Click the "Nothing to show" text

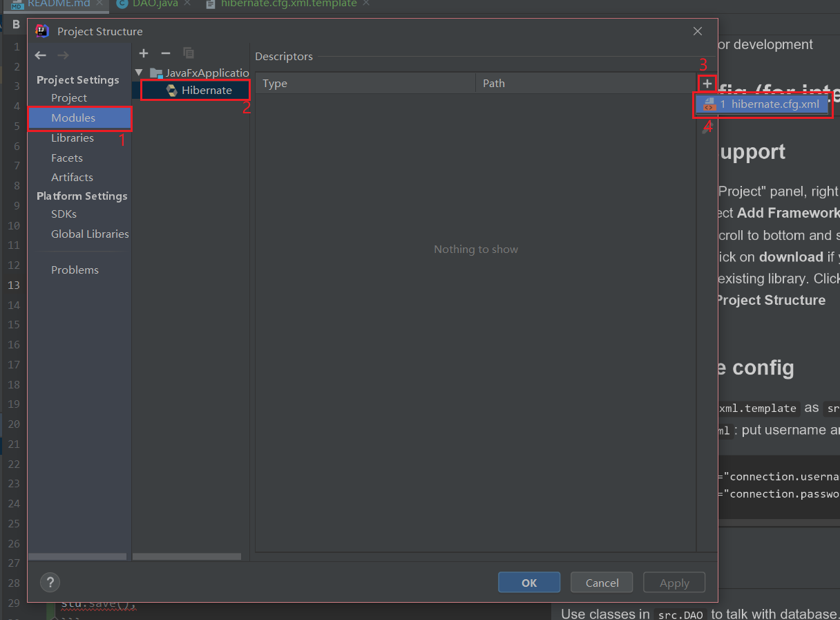click(x=476, y=250)
